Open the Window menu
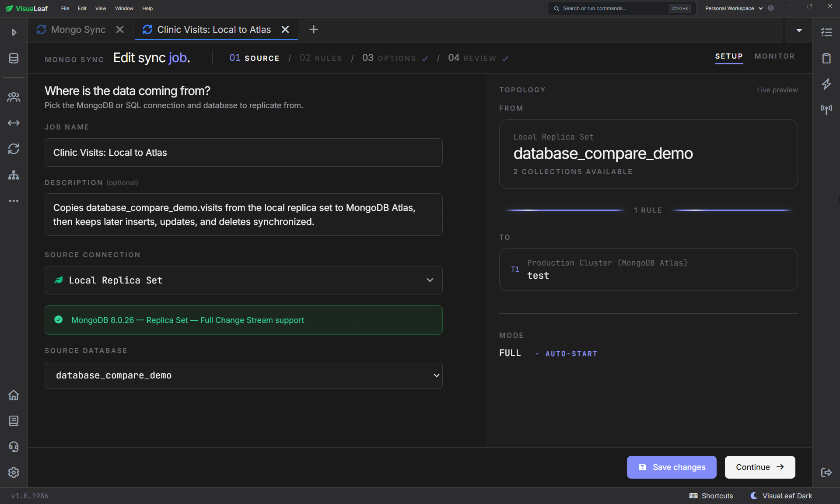 pos(124,8)
